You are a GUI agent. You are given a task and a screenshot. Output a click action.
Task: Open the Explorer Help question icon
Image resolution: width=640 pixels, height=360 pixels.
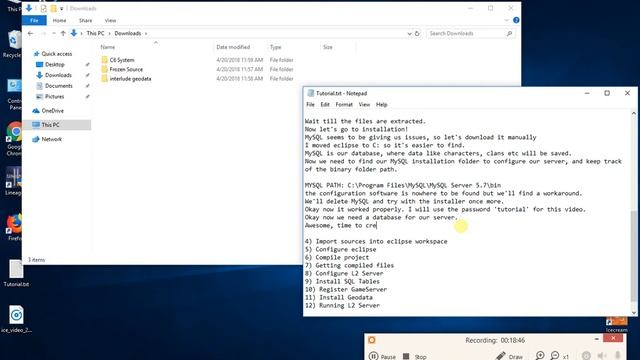pos(516,20)
